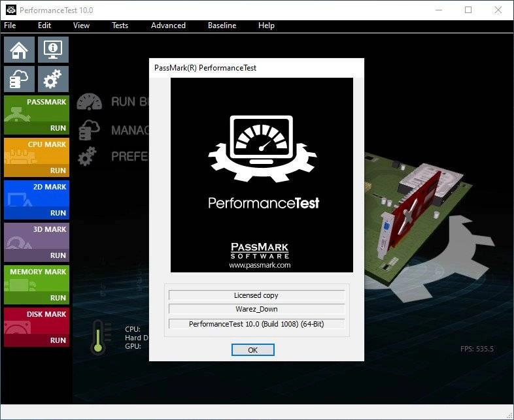The width and height of the screenshot is (514, 420).
Task: Run the PassMark test
Action: pyautogui.click(x=58, y=128)
